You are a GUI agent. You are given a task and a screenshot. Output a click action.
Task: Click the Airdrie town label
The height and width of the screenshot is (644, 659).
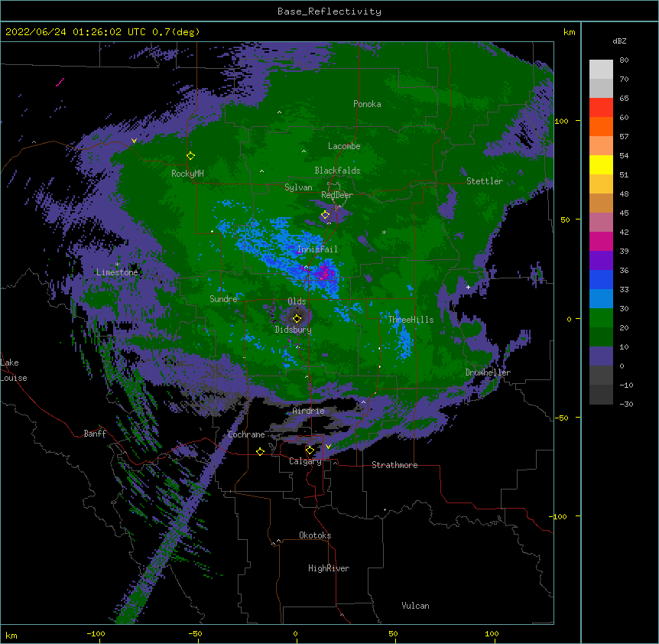[x=309, y=411]
